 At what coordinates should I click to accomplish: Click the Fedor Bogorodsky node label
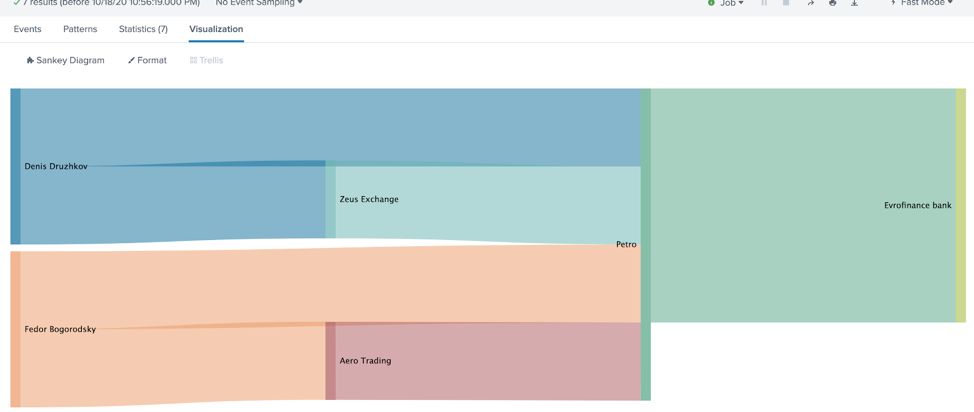point(60,329)
